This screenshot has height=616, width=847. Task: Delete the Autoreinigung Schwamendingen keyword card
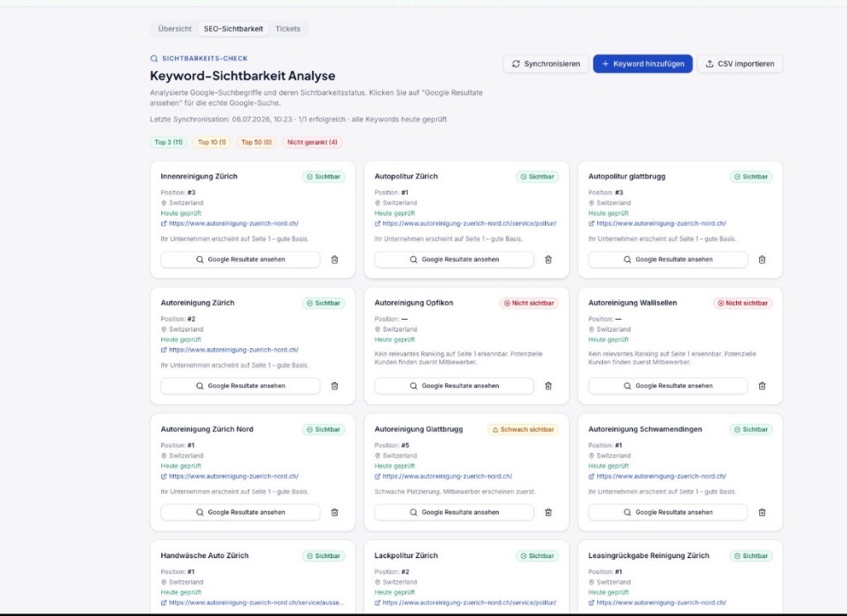[x=762, y=513]
